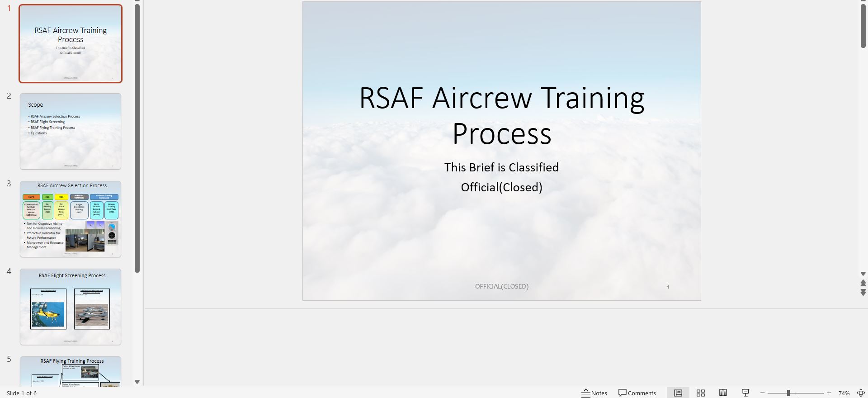
Task: Go to previous slide via double-up arrow
Action: [x=863, y=283]
